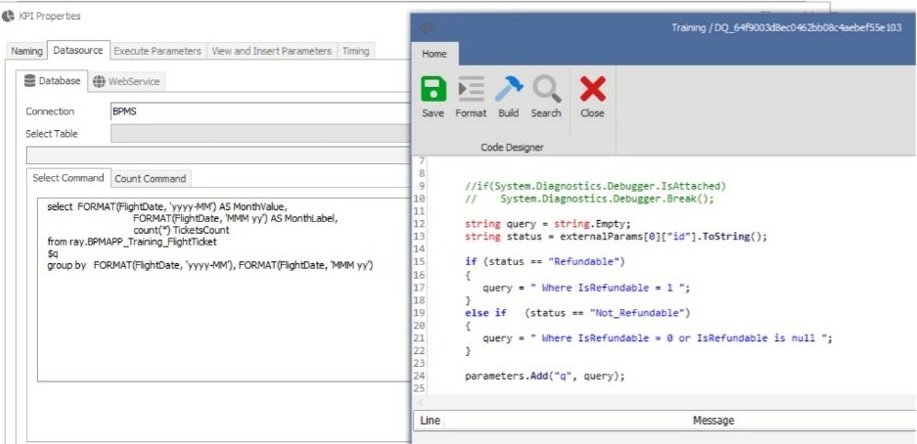This screenshot has height=444, width=917.
Task: Click the Save icon in Code Designer
Action: tap(433, 90)
